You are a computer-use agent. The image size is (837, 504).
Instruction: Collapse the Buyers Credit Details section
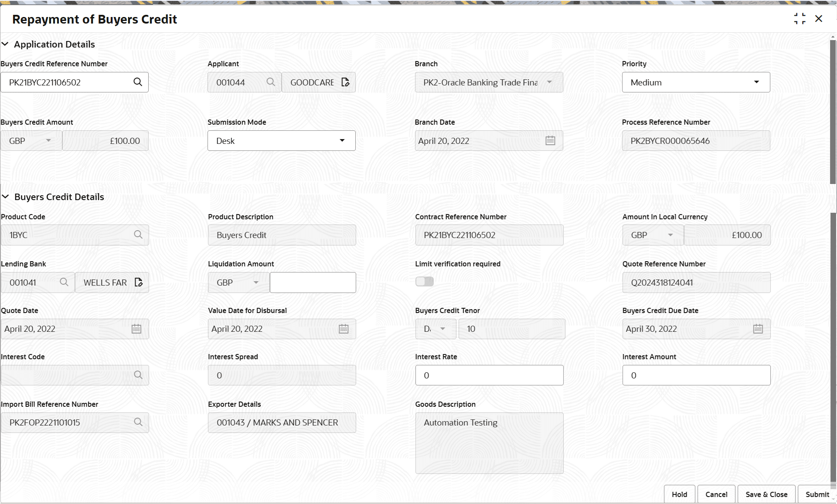pos(6,196)
